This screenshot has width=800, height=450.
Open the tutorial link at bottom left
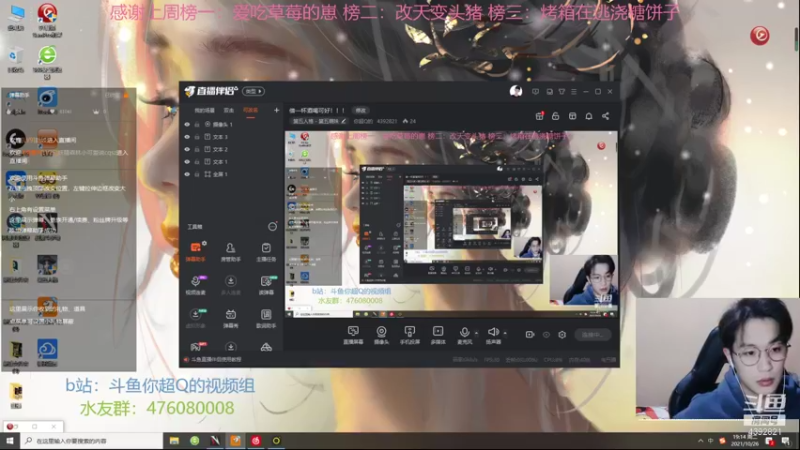coord(216,360)
